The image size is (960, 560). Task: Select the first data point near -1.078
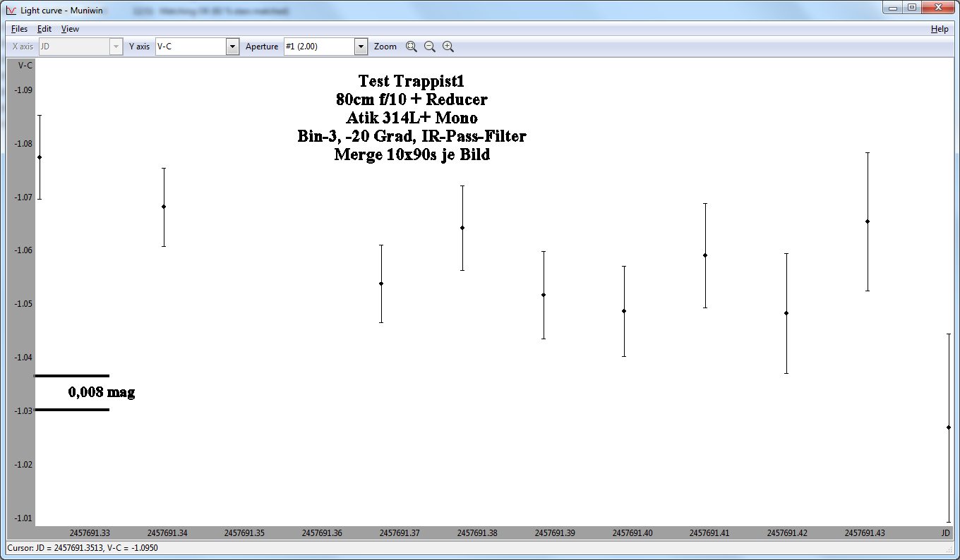pos(40,157)
